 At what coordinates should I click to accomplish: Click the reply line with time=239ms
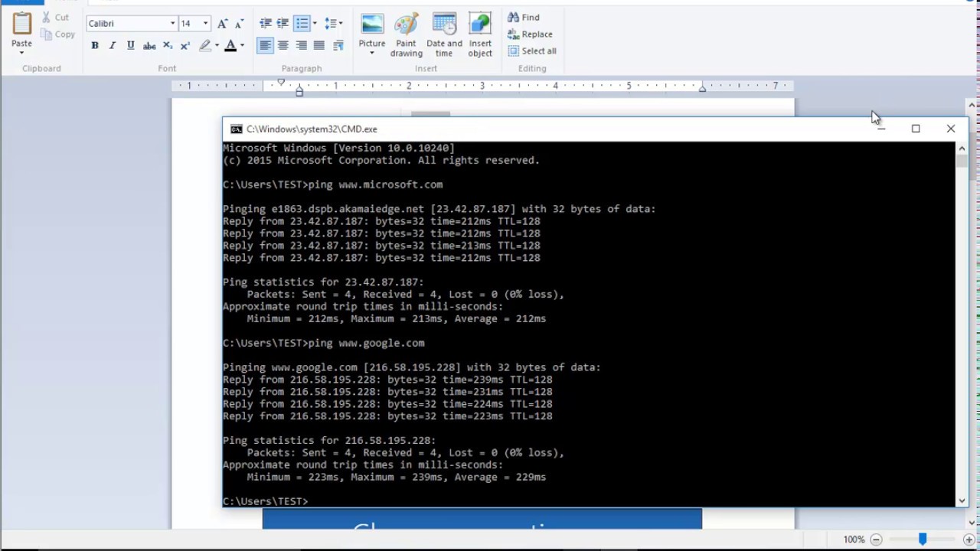click(x=387, y=380)
